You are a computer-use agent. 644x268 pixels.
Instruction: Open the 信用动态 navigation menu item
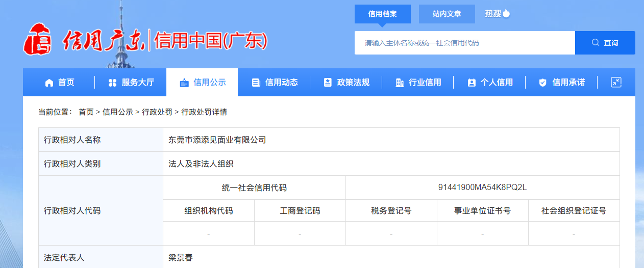[x=275, y=83]
